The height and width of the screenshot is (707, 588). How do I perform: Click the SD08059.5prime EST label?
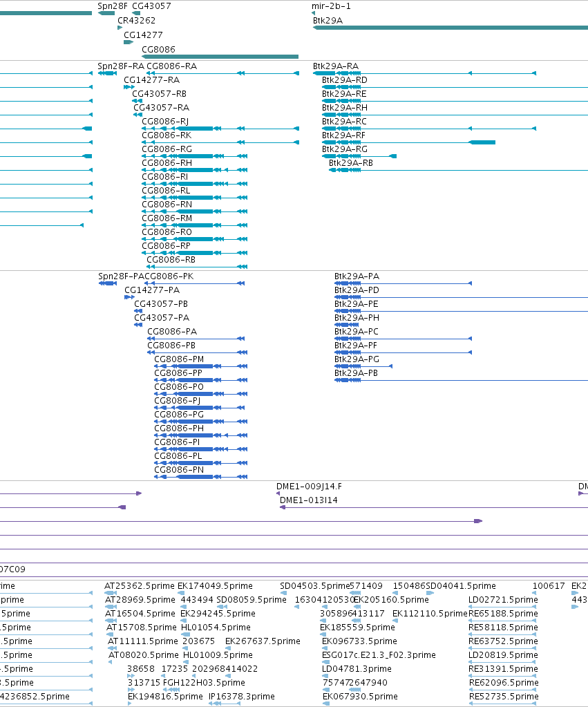(x=252, y=600)
